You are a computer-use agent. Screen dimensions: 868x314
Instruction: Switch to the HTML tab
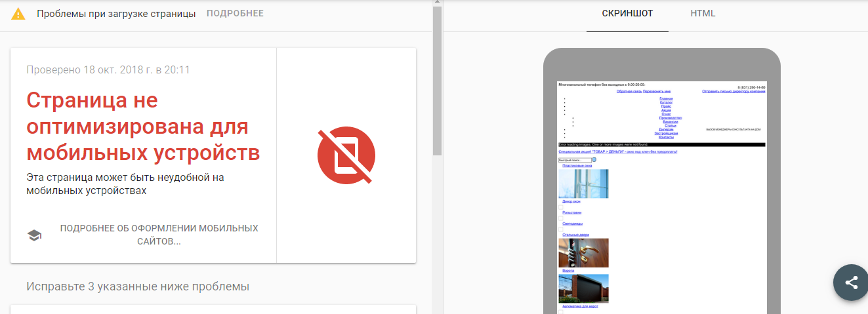tap(703, 14)
